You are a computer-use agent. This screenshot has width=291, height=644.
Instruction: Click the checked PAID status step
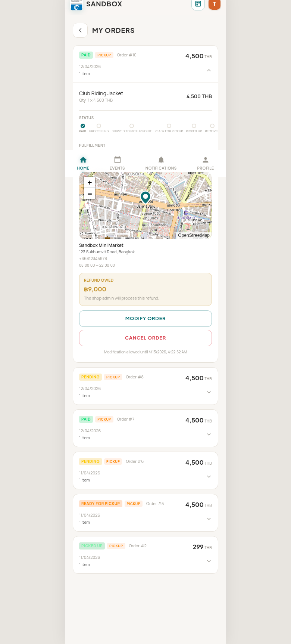[82, 126]
